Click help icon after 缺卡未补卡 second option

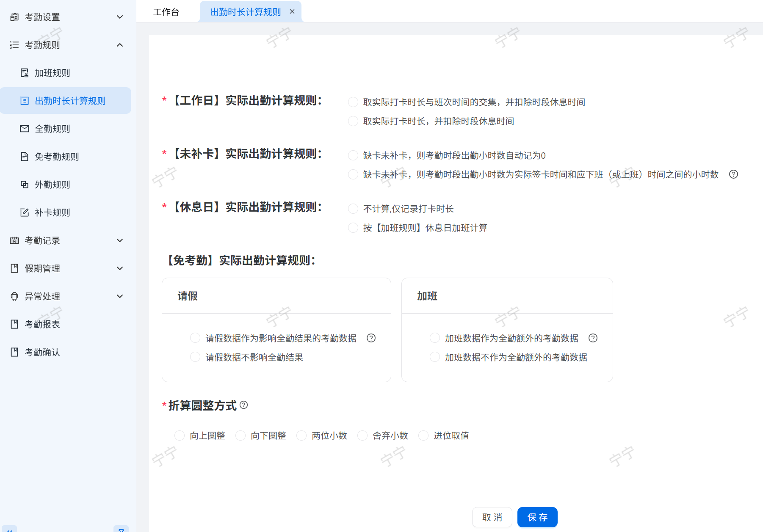734,174
